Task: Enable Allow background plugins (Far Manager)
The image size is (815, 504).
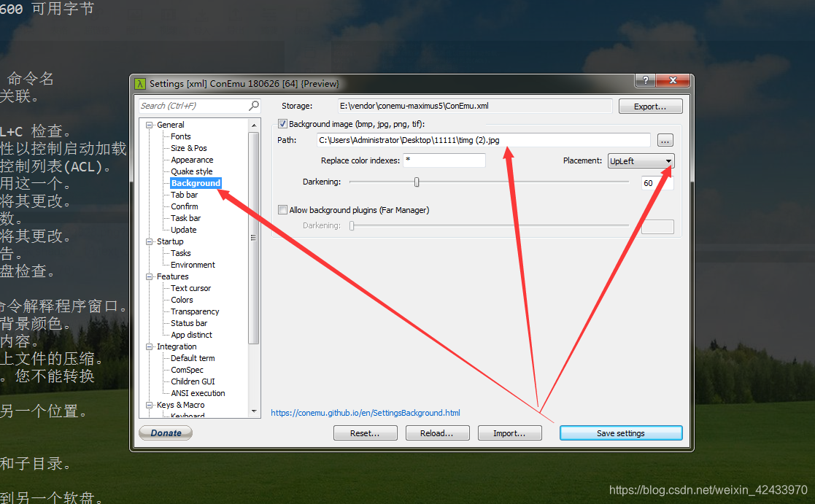Action: (282, 210)
